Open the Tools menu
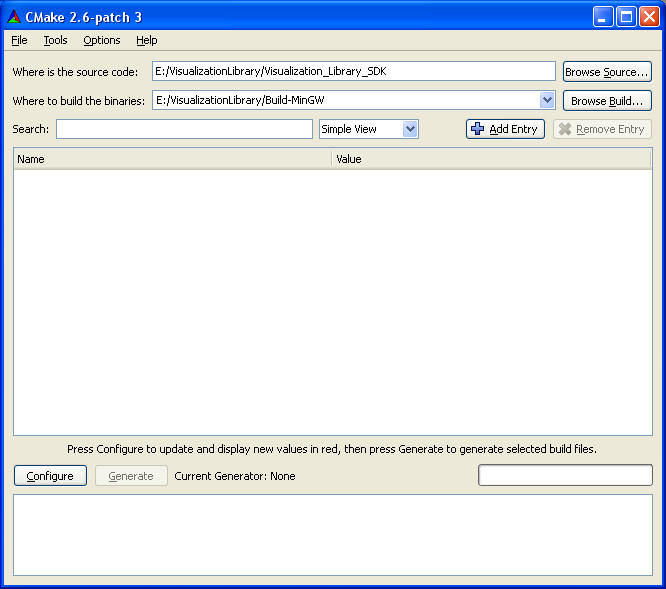Screen dimensions: 666x589 coord(55,40)
